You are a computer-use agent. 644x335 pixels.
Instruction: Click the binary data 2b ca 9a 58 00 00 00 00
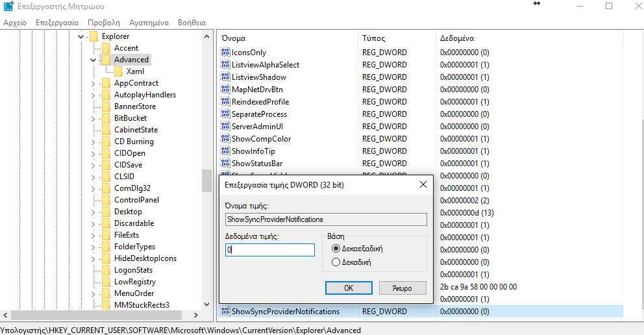pos(478,286)
